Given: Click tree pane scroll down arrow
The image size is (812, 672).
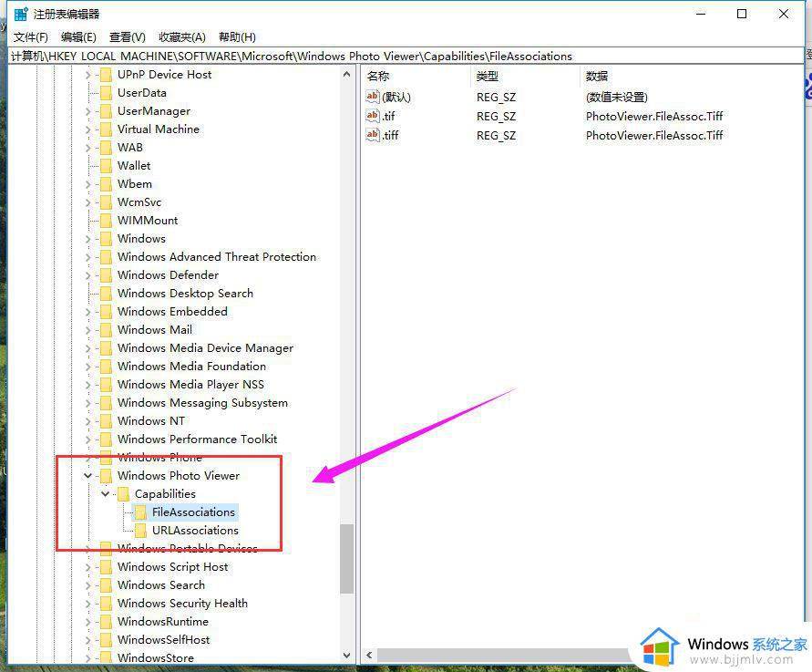Looking at the screenshot, I should tap(346, 656).
